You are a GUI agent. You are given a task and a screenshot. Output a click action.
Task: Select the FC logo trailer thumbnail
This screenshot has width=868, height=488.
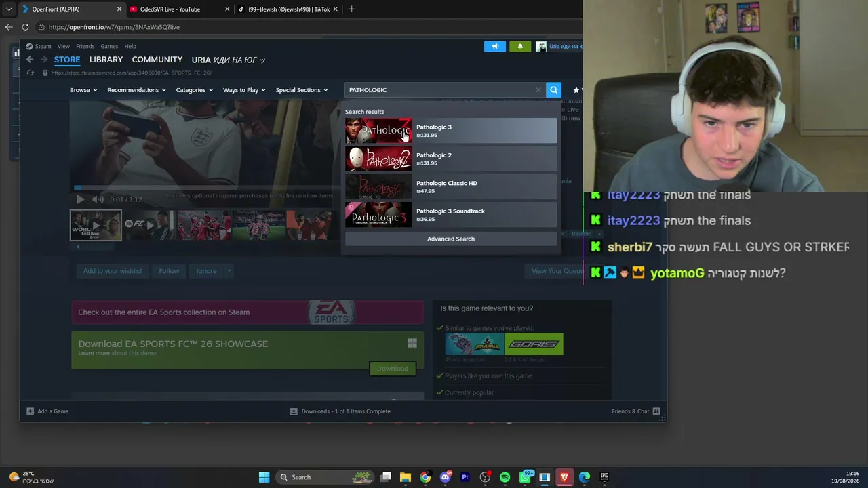coord(150,225)
